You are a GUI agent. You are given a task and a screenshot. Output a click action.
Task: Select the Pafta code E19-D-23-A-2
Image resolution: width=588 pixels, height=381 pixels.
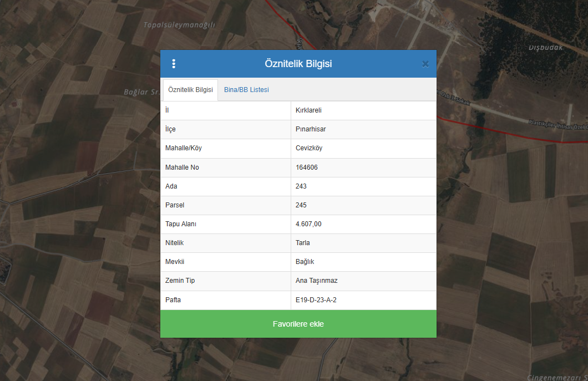coord(316,300)
